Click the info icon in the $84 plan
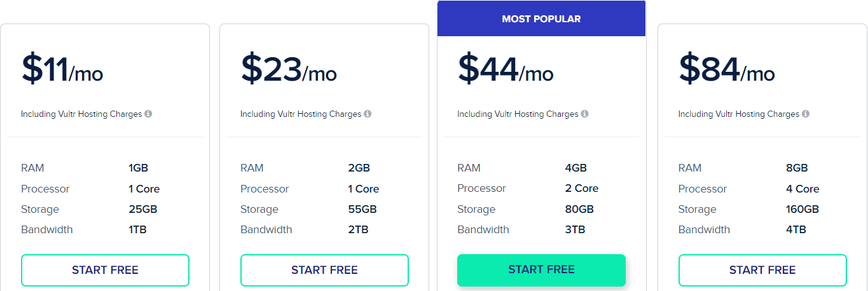 point(806,114)
